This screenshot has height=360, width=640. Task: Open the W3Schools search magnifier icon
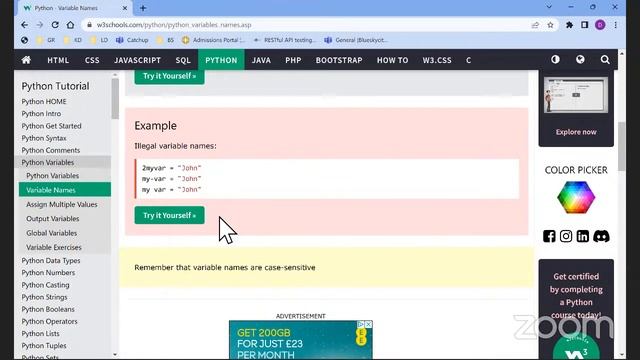tap(605, 60)
